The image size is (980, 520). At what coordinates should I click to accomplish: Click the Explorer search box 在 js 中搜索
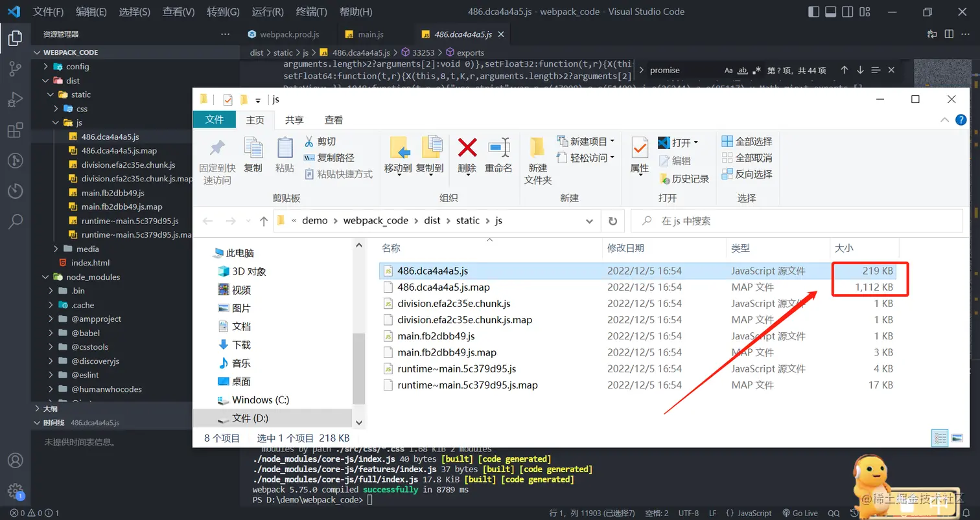(x=797, y=221)
